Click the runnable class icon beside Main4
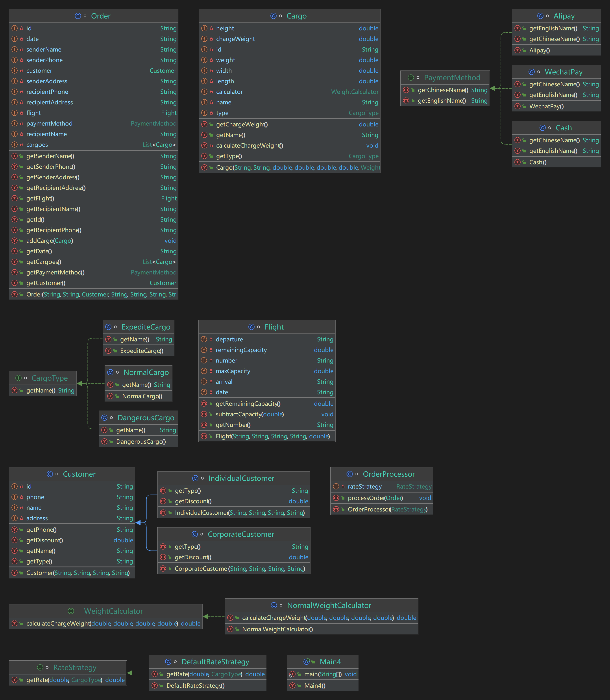Viewport: 610px width, 700px height. [306, 661]
